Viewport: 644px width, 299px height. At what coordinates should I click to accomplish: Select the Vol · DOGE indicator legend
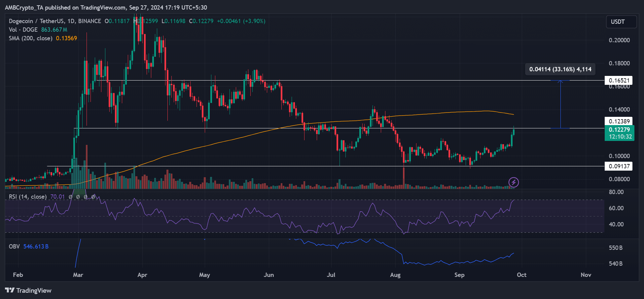(23, 30)
